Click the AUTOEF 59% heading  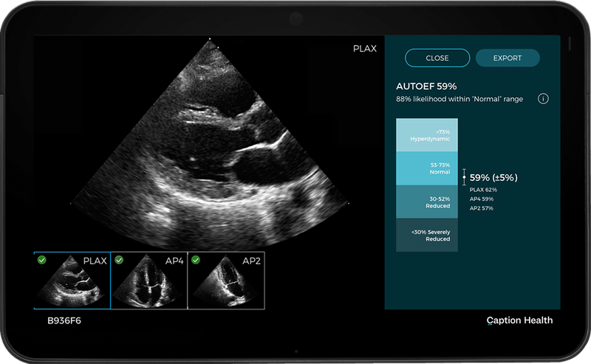426,86
